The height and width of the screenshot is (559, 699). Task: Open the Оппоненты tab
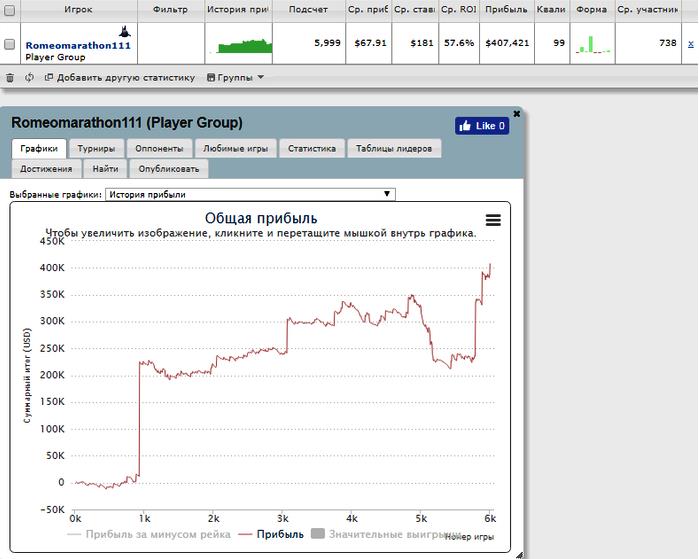tap(159, 148)
